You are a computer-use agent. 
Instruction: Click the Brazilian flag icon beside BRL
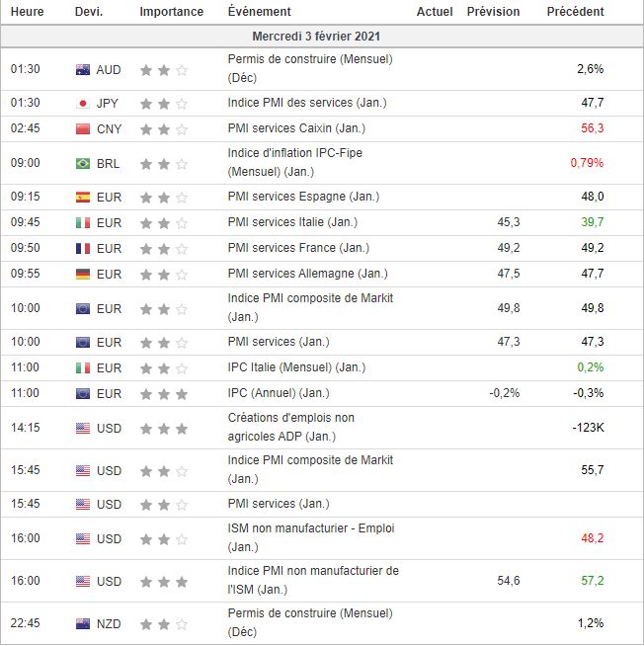83,163
